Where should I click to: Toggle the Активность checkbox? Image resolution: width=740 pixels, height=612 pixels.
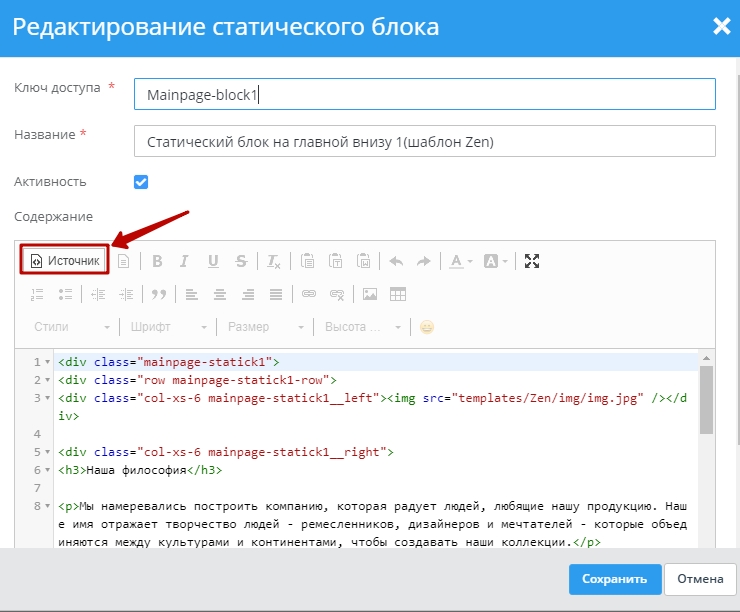[141, 182]
